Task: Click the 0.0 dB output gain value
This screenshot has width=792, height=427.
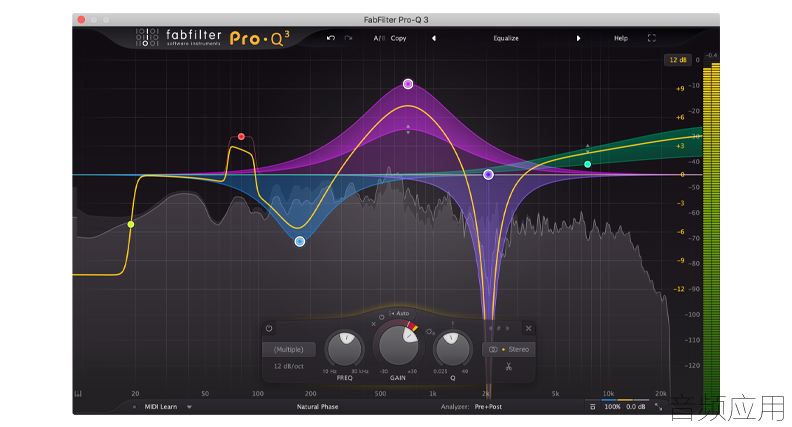Action: coord(636,407)
